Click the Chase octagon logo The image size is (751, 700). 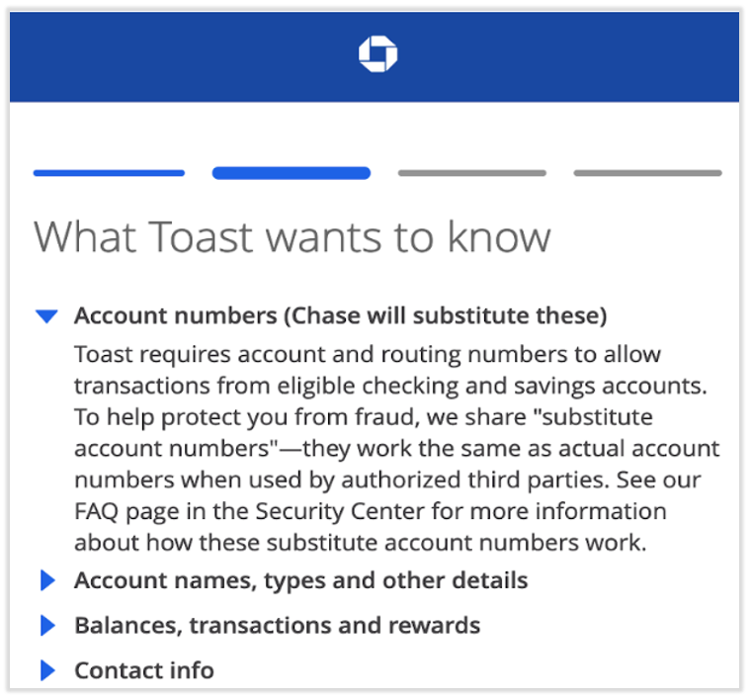(x=376, y=54)
